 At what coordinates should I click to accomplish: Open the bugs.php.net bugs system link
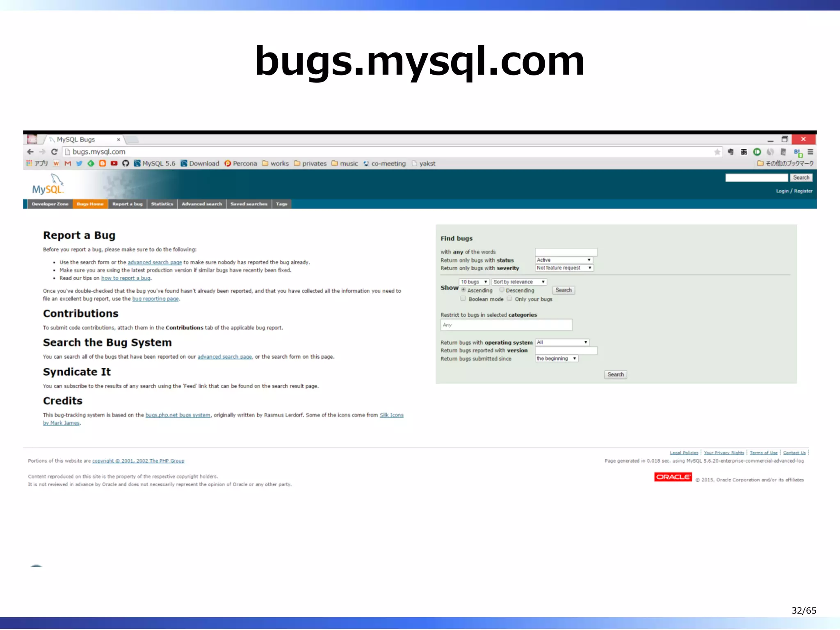178,415
